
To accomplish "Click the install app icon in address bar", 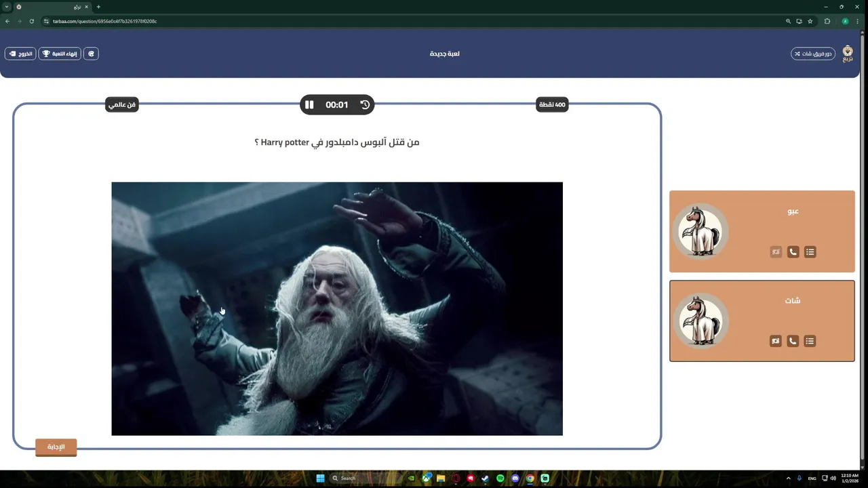I will [799, 21].
